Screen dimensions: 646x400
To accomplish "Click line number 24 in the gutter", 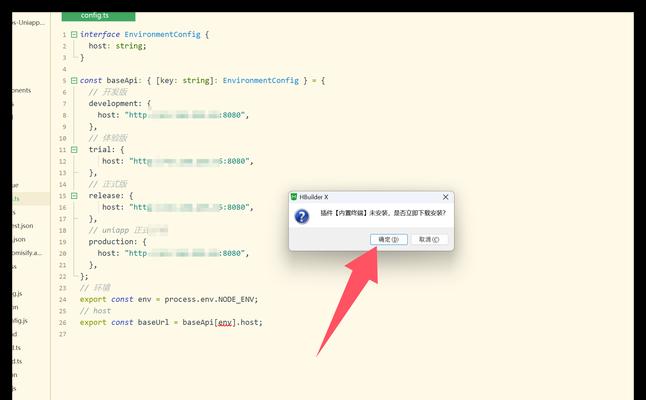I will [x=63, y=299].
